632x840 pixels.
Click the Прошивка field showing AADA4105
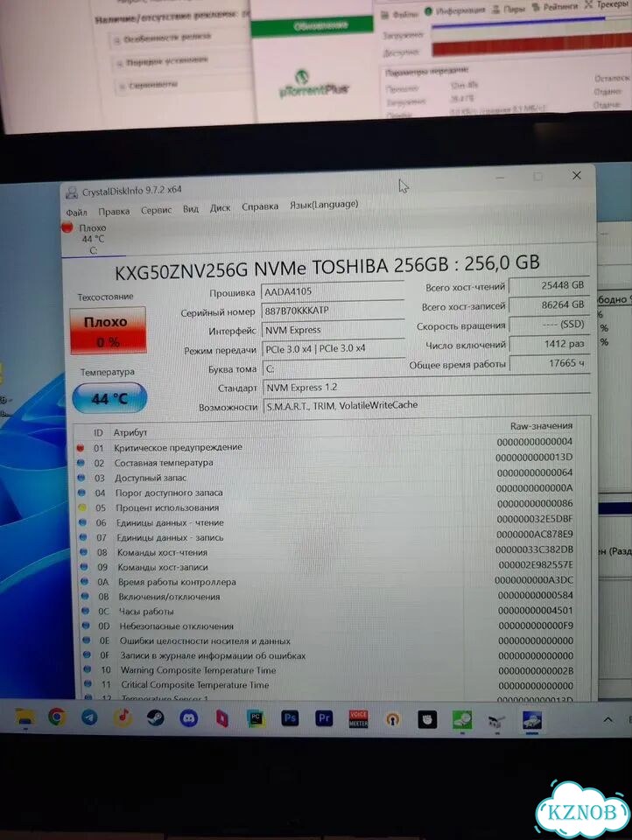point(333,291)
